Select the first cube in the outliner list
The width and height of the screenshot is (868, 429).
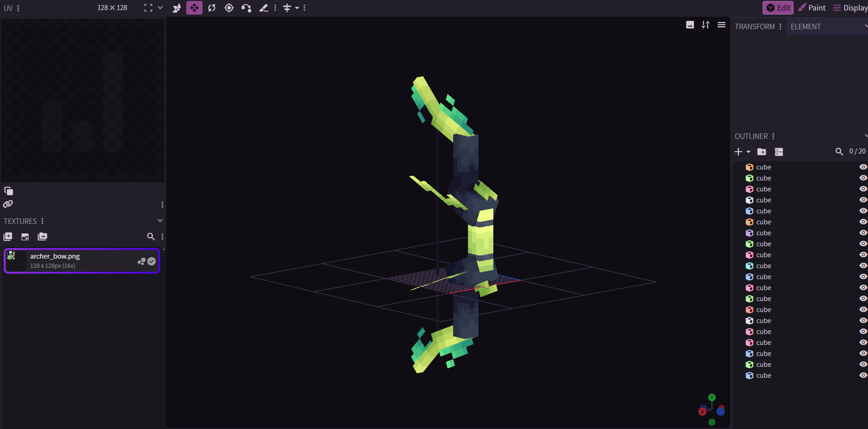click(x=800, y=167)
